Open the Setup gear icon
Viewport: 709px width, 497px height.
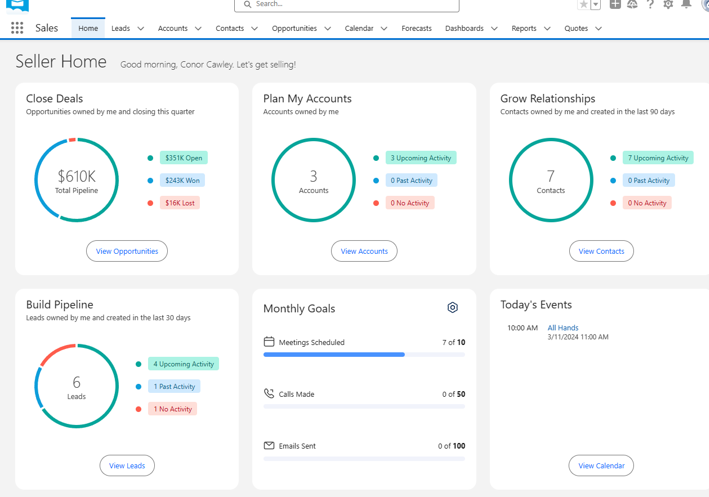[x=668, y=5]
